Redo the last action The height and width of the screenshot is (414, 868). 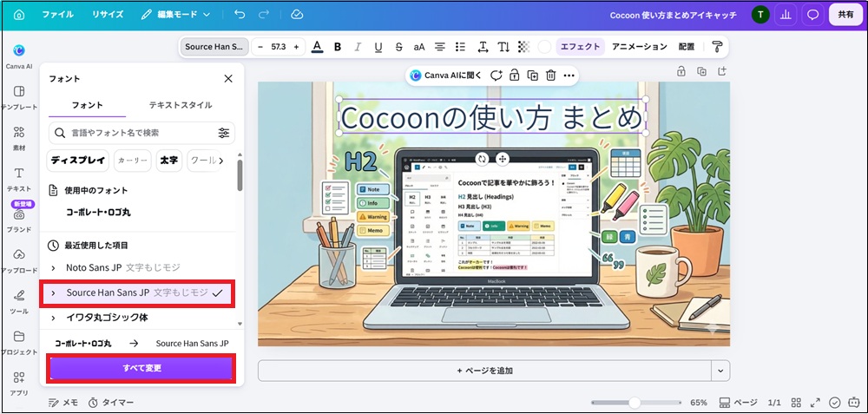click(x=264, y=15)
